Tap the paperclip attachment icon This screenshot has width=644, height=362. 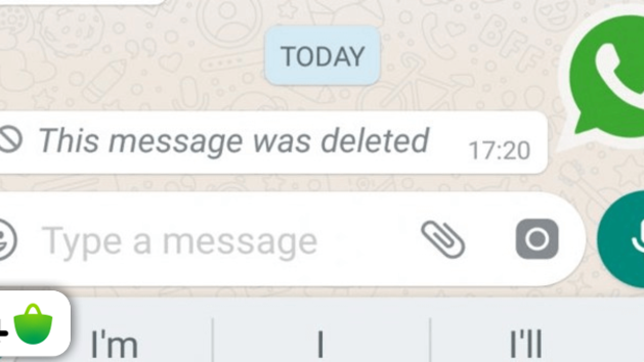[x=443, y=239]
